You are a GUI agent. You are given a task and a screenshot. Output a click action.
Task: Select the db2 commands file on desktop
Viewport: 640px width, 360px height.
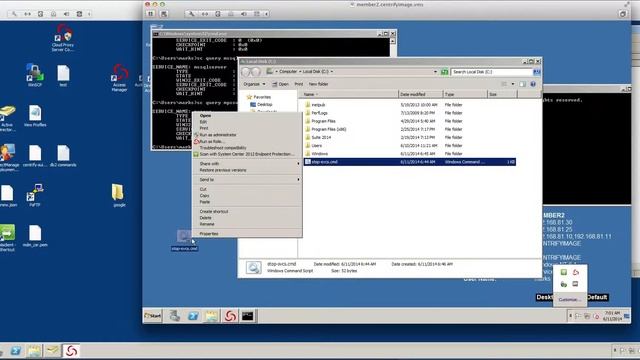point(63,156)
